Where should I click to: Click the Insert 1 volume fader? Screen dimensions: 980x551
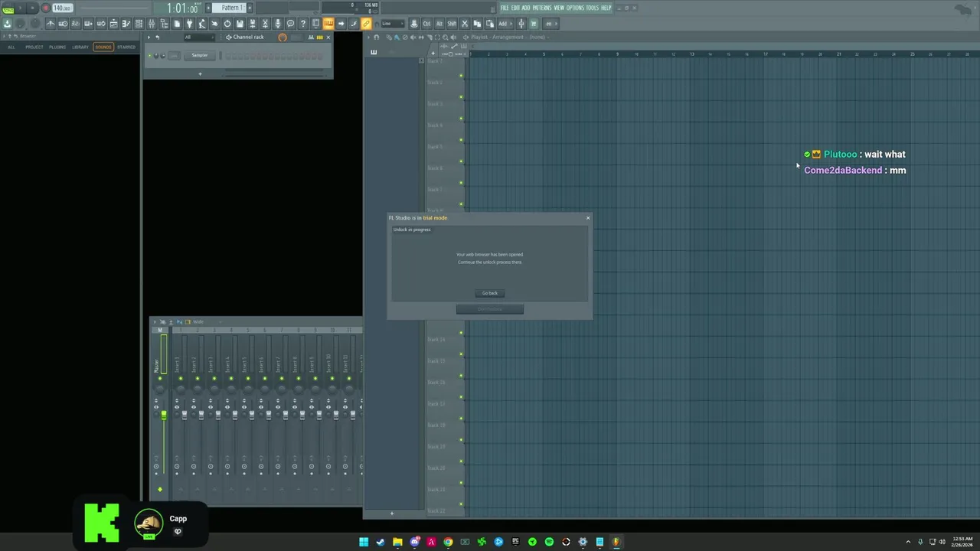coord(185,415)
